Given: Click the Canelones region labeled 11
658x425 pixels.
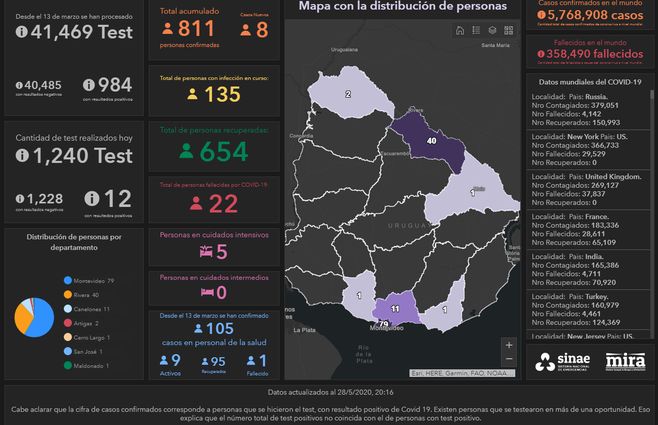Looking at the screenshot, I should (396, 308).
